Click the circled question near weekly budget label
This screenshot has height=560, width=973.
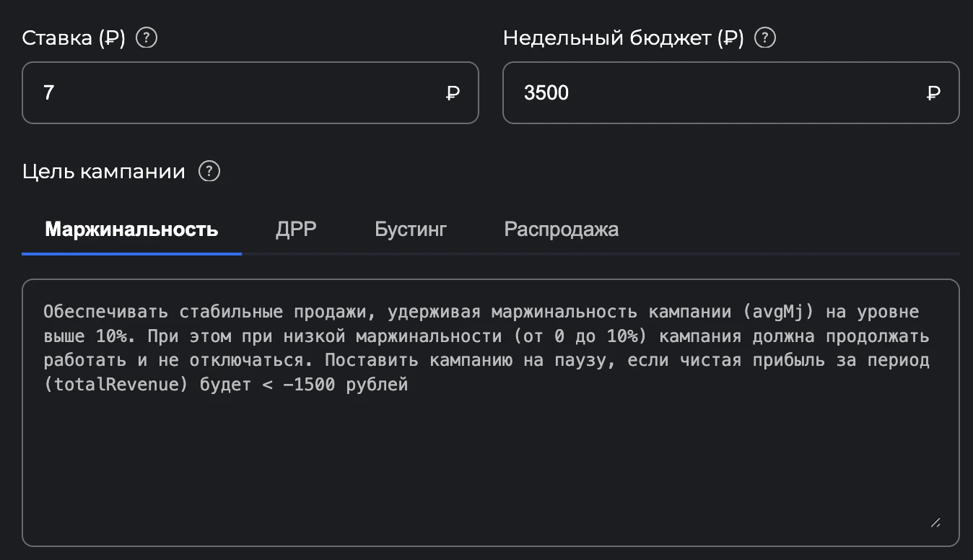(x=766, y=38)
